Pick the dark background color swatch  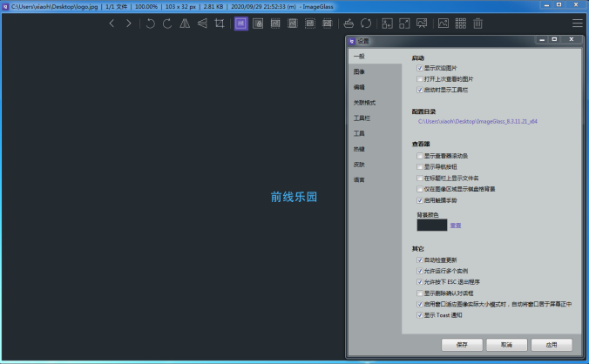[432, 226]
